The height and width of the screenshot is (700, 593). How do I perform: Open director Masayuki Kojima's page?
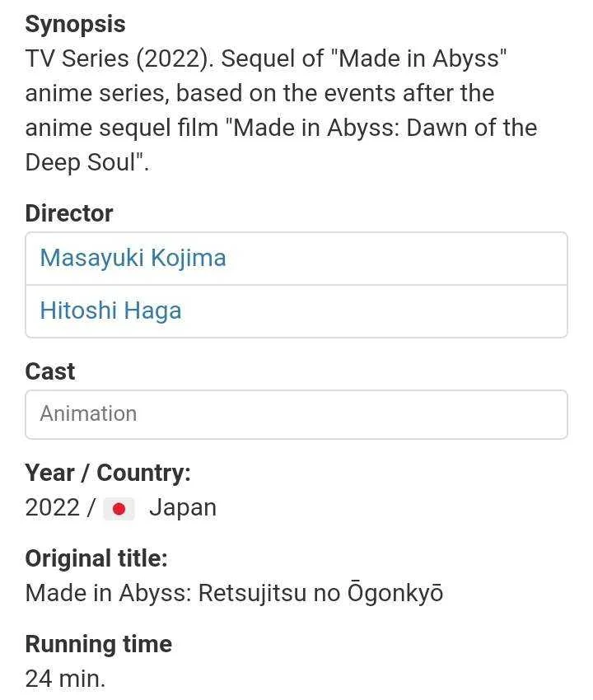(133, 258)
